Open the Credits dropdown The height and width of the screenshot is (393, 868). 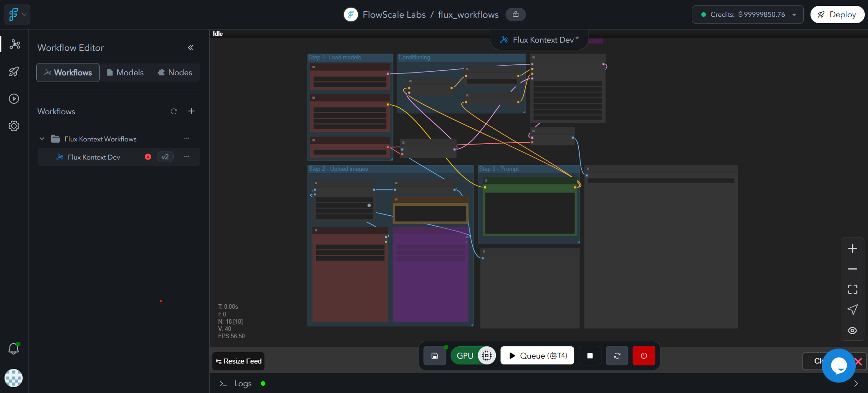point(748,15)
